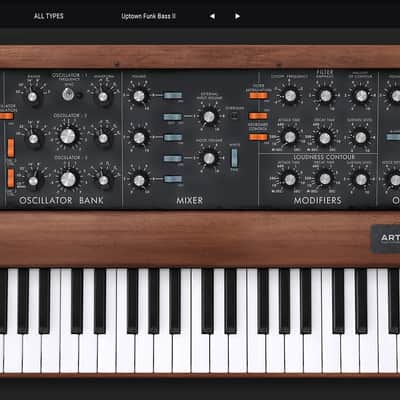This screenshot has height=400, width=400.
Task: Click Oscillator 3 waveform knob
Action: click(103, 180)
